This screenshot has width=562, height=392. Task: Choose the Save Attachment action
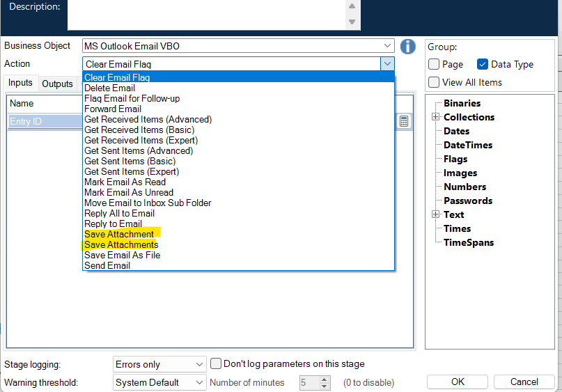pos(238,234)
